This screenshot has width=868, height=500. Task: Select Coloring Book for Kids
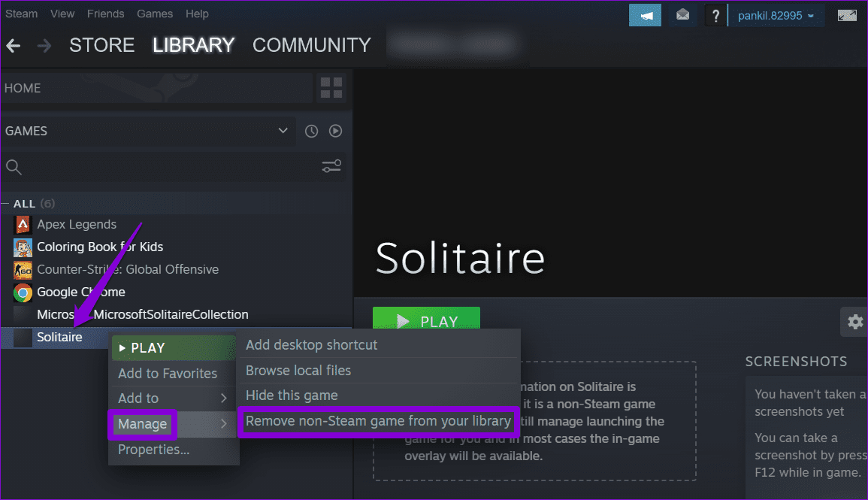click(x=100, y=247)
